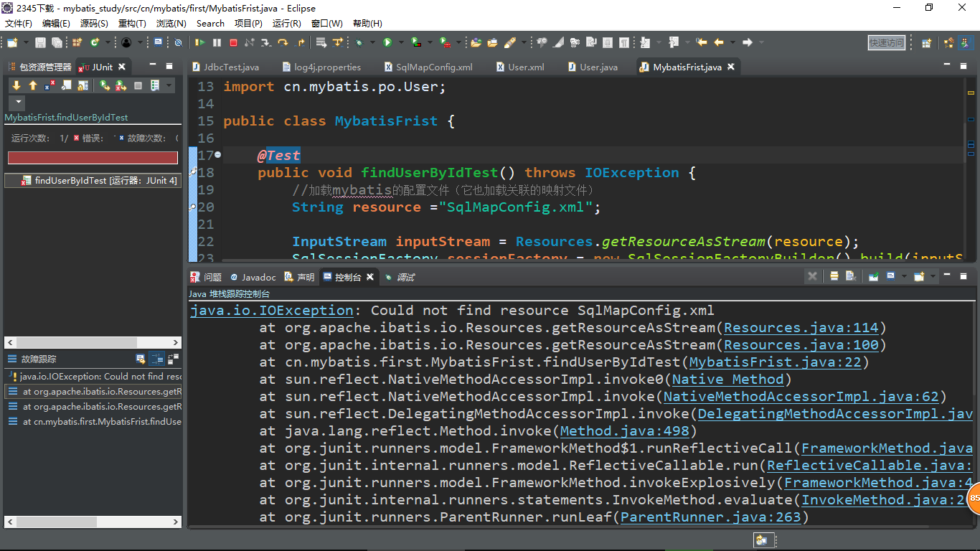Image resolution: width=980 pixels, height=551 pixels.
Task: Click the red JUnit progress bar
Action: (x=93, y=158)
